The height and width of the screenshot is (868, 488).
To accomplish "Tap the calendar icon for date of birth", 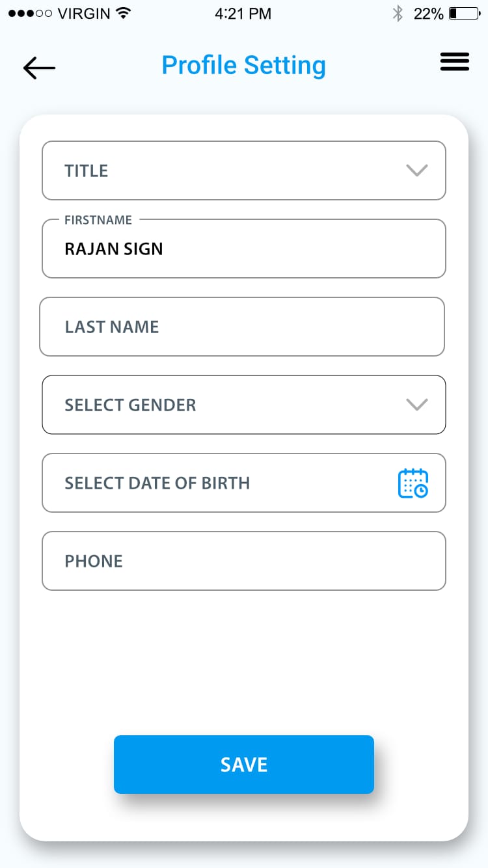I will click(414, 483).
